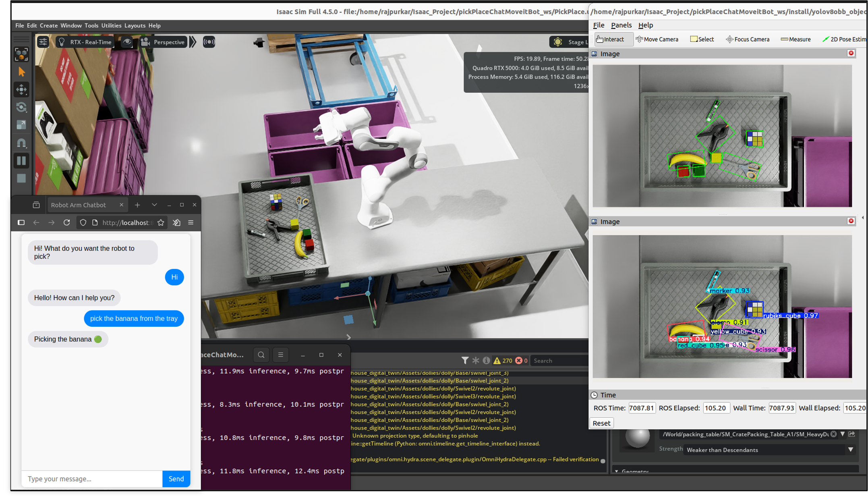Viewport: 868px width, 502px height.
Task: Open the Perspective camera dropdown
Action: pyautogui.click(x=163, y=42)
